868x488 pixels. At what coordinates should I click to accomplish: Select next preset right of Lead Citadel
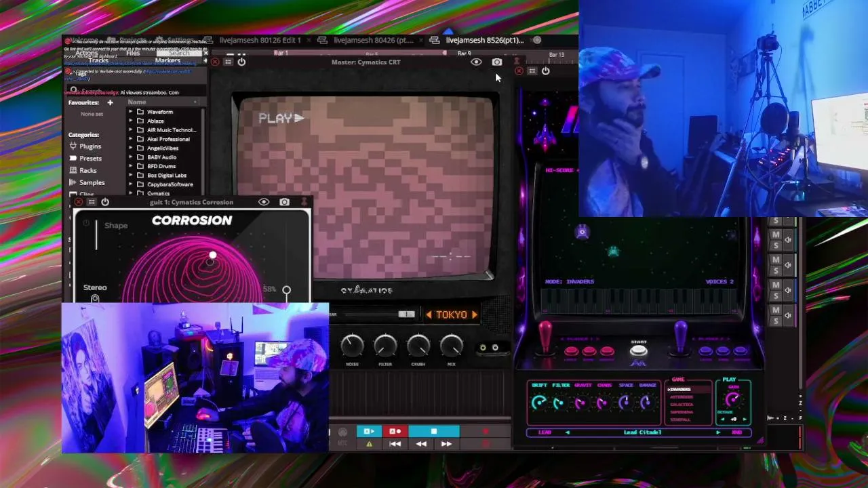pos(718,432)
